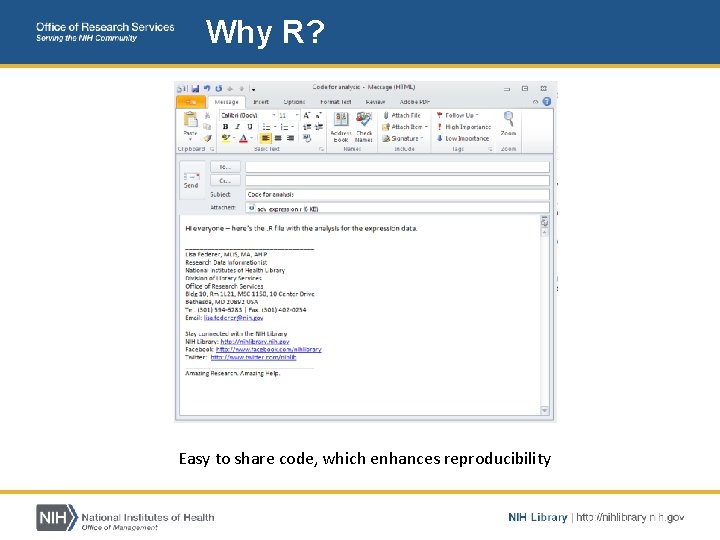
Task: Align text right icon
Action: [290, 138]
